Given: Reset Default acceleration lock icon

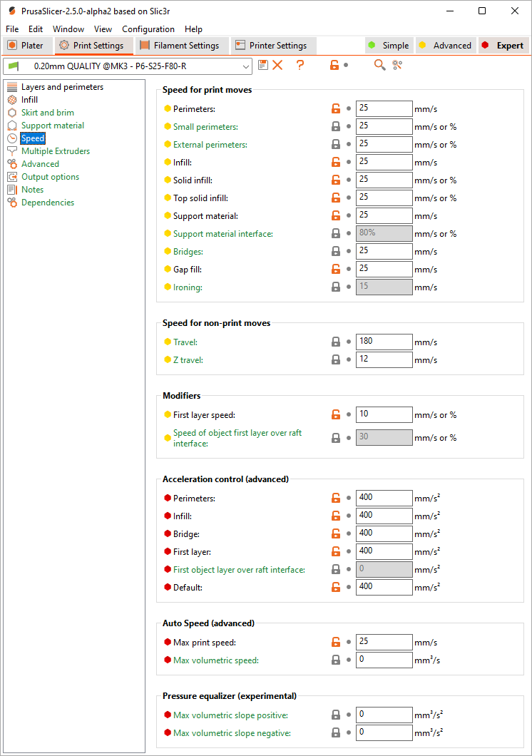Looking at the screenshot, I should click(x=336, y=587).
